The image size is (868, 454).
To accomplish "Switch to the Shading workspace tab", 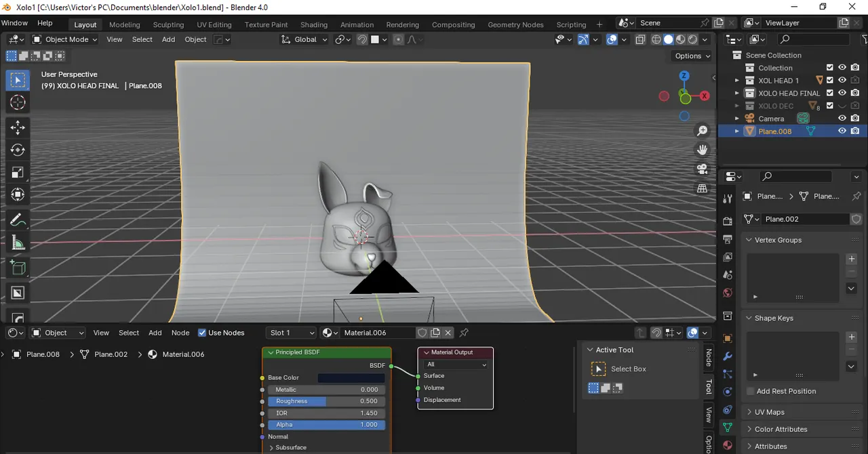I will (314, 24).
